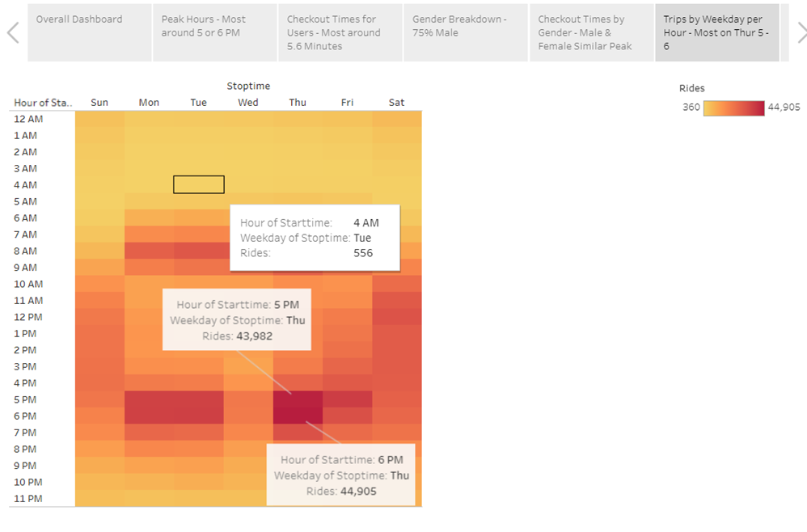Select the Thu 5 PM heatmap cell

298,399
